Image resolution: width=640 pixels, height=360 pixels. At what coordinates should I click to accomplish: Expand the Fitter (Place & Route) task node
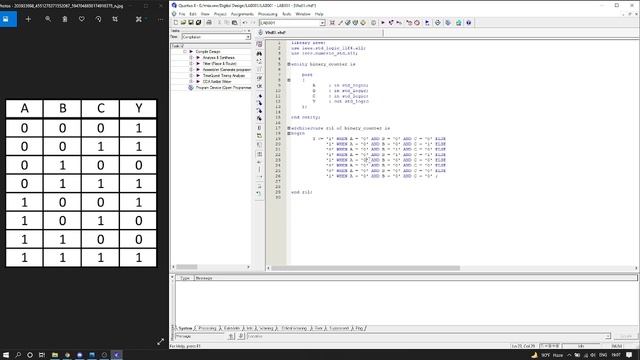tap(191, 64)
